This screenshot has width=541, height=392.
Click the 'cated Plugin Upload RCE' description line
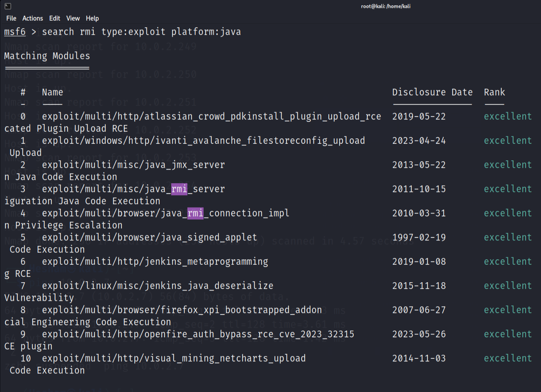[x=66, y=128]
